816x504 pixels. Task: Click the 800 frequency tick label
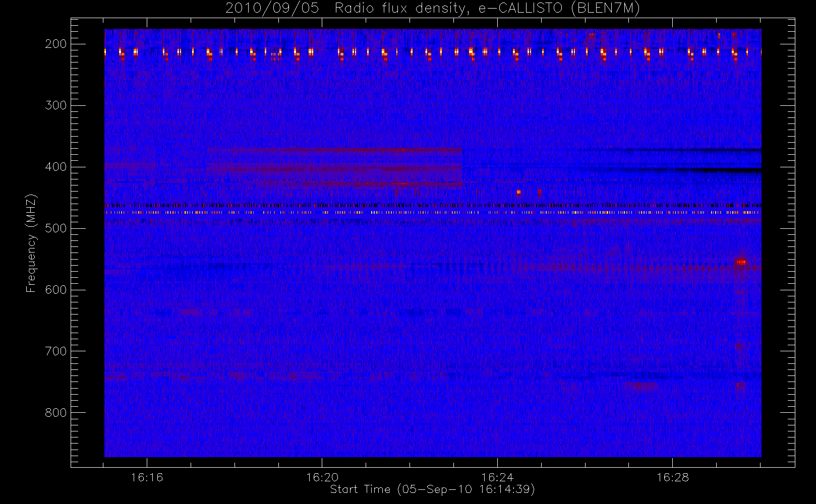(56, 413)
